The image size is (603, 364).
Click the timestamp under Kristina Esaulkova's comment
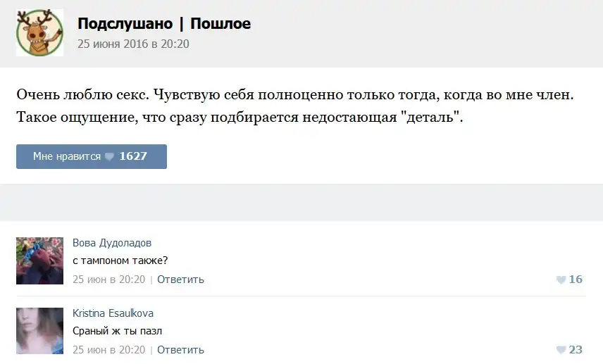108,350
